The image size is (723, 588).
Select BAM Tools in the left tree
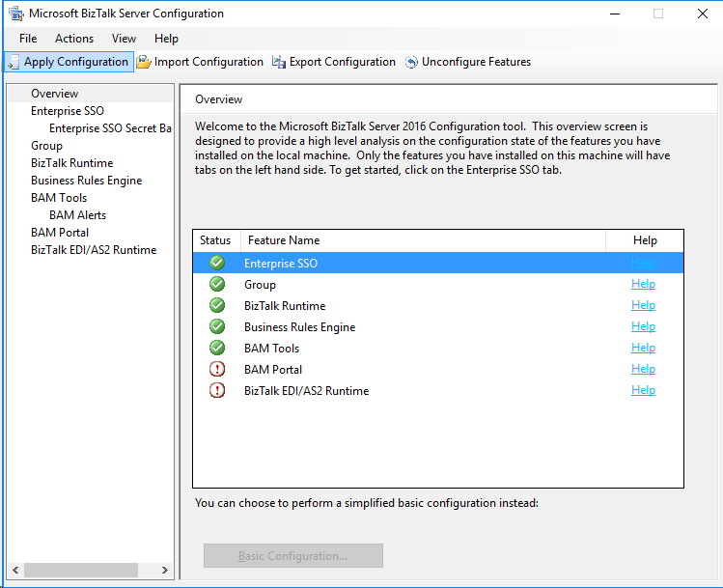(59, 198)
